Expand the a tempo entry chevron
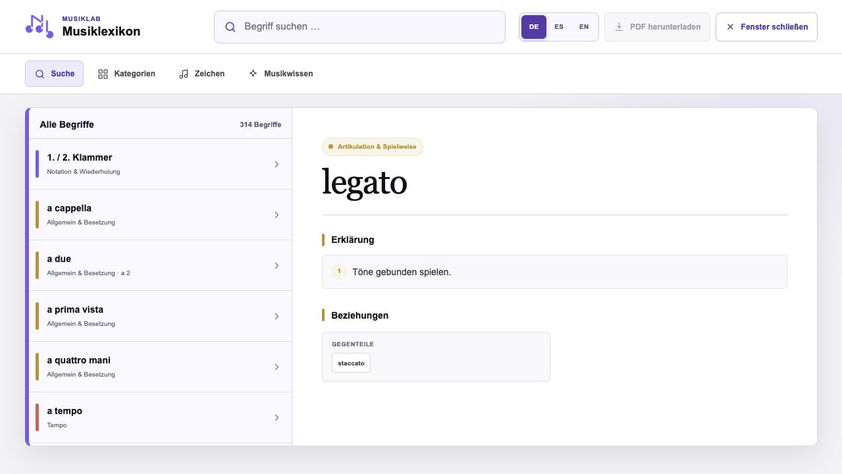 [277, 418]
